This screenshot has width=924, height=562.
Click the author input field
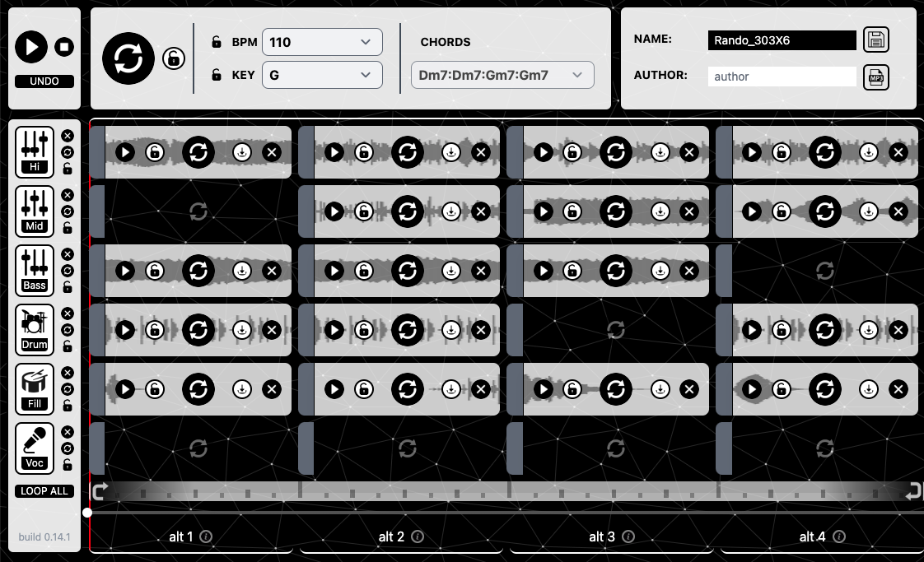click(x=782, y=77)
